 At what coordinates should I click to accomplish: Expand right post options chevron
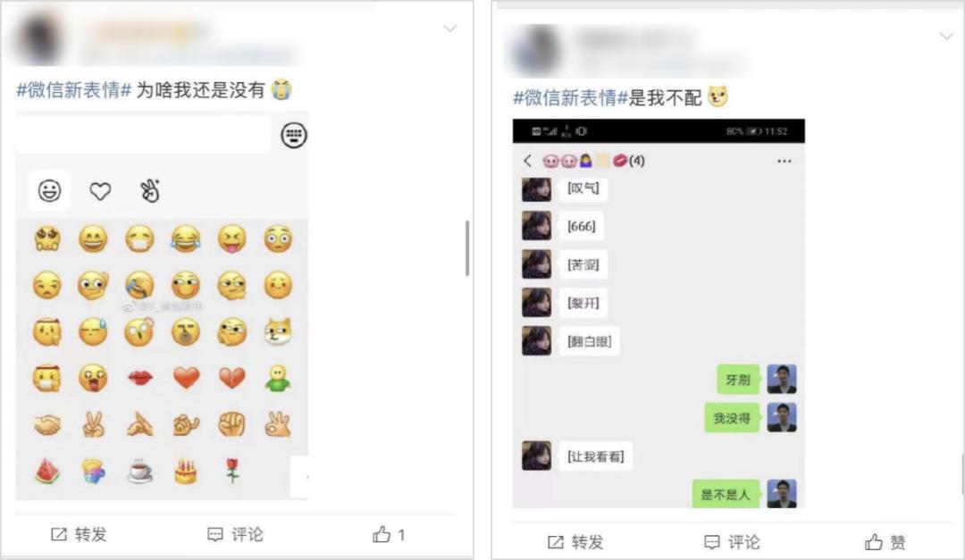click(946, 37)
